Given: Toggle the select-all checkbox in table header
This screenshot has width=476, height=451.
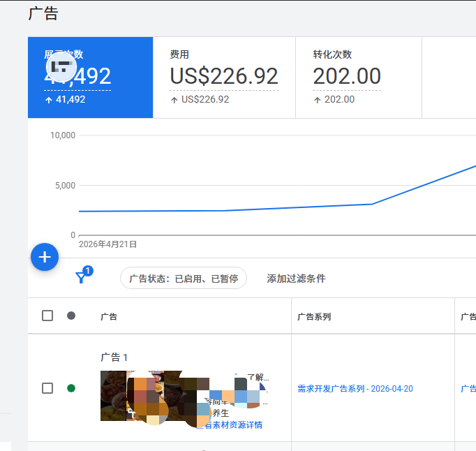Looking at the screenshot, I should pyautogui.click(x=47, y=316).
